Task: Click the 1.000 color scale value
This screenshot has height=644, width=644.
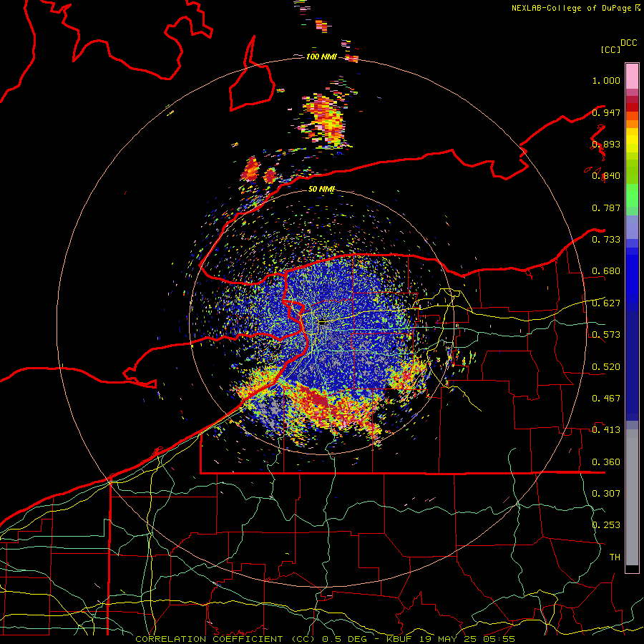Action: tap(606, 80)
